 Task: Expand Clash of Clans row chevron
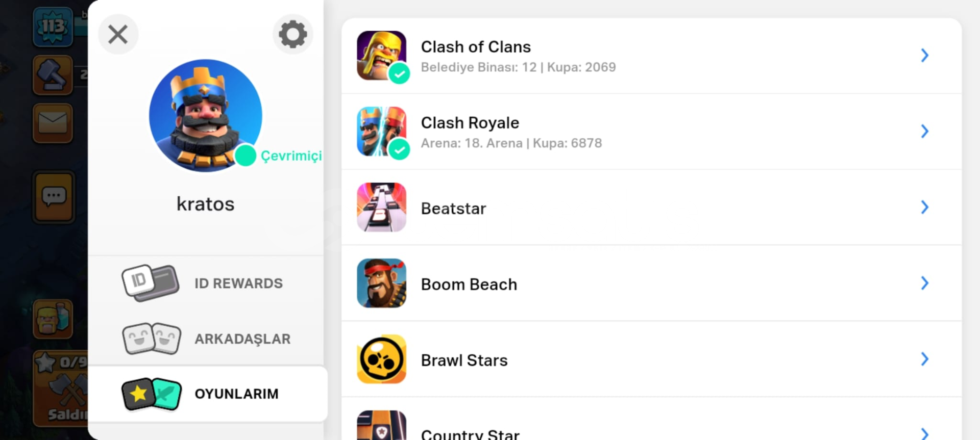[924, 56]
